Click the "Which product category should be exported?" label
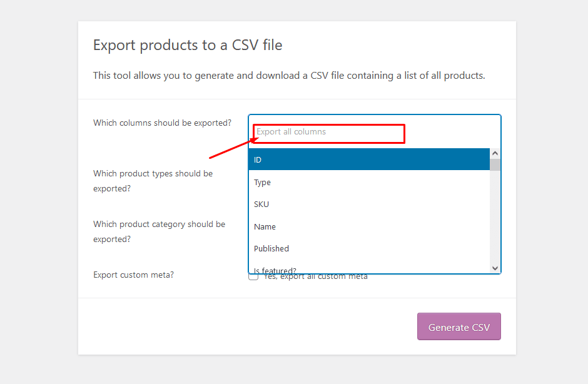This screenshot has height=384, width=588. tap(159, 231)
